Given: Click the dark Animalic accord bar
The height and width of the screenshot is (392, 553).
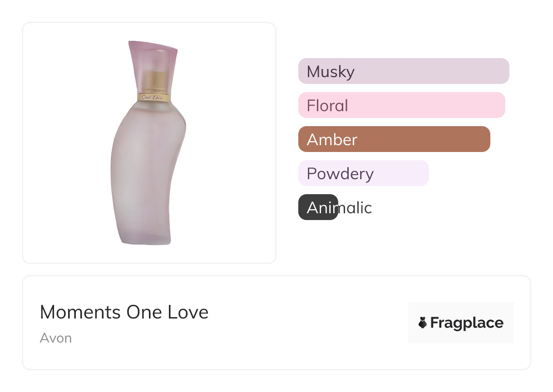Looking at the screenshot, I should click(x=318, y=207).
